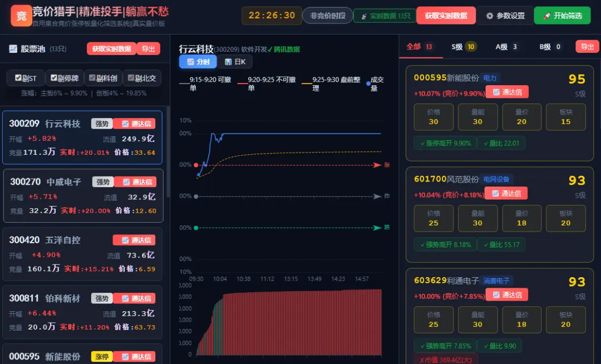The width and height of the screenshot is (601, 364).
Task: Click 获取实时数据 button in 股票池 header
Action: (111, 48)
